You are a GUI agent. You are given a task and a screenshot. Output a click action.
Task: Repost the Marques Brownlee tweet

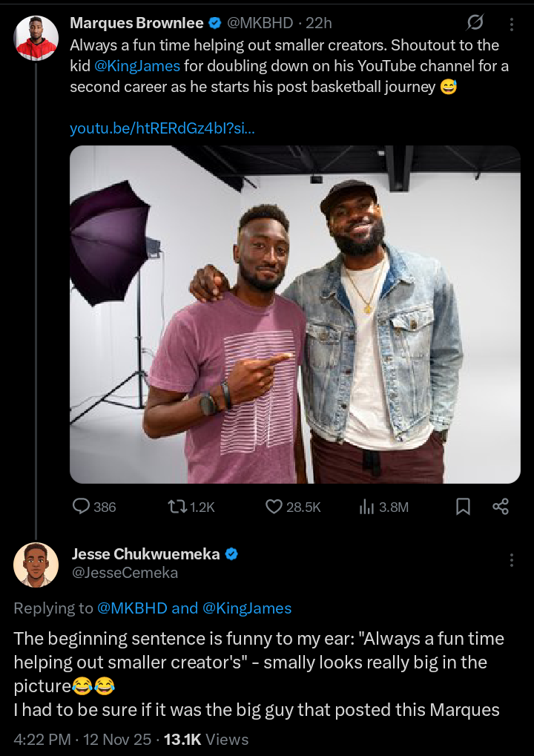(177, 507)
